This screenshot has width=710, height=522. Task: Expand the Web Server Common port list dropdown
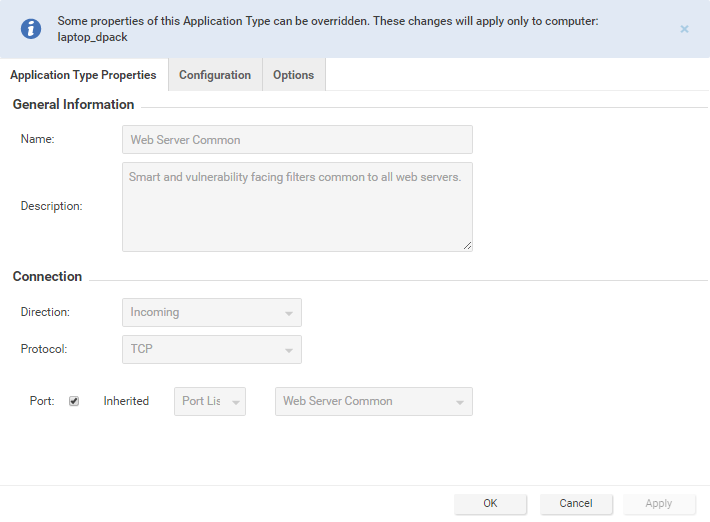coord(373,401)
